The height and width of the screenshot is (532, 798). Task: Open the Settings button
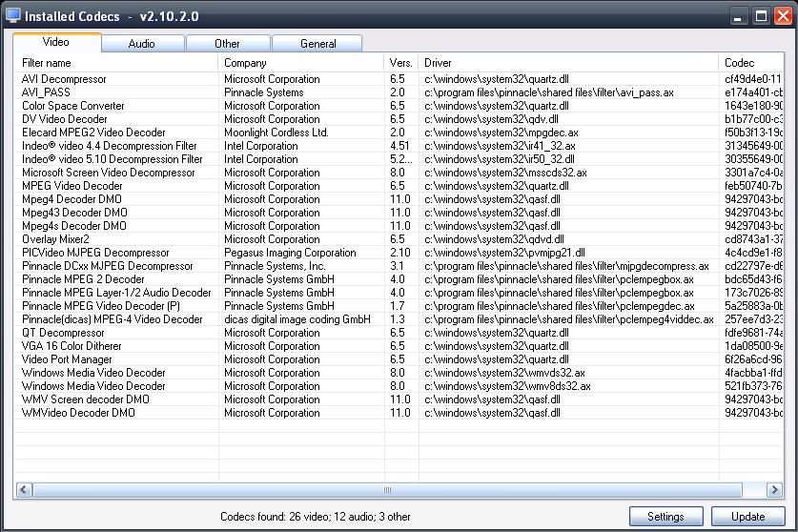665,516
